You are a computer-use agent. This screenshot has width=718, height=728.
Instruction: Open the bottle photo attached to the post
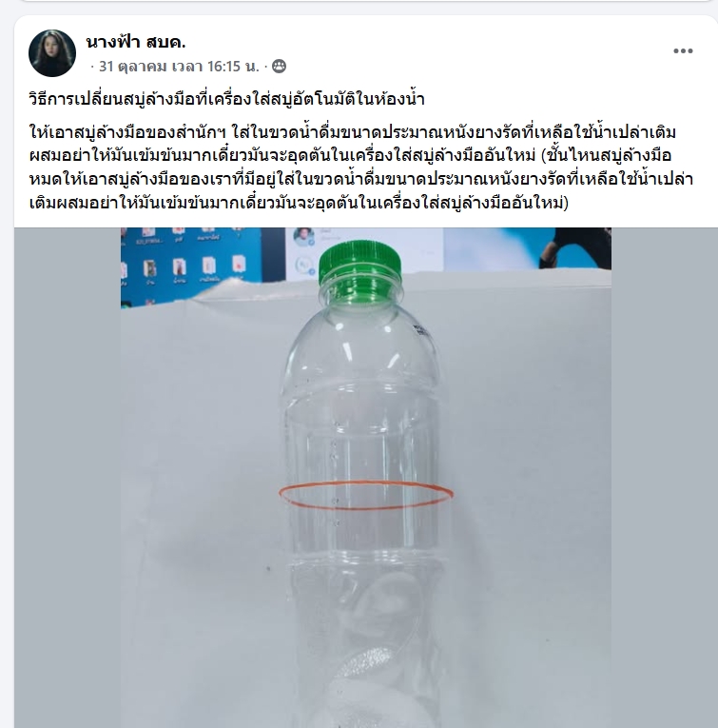[x=366, y=478]
